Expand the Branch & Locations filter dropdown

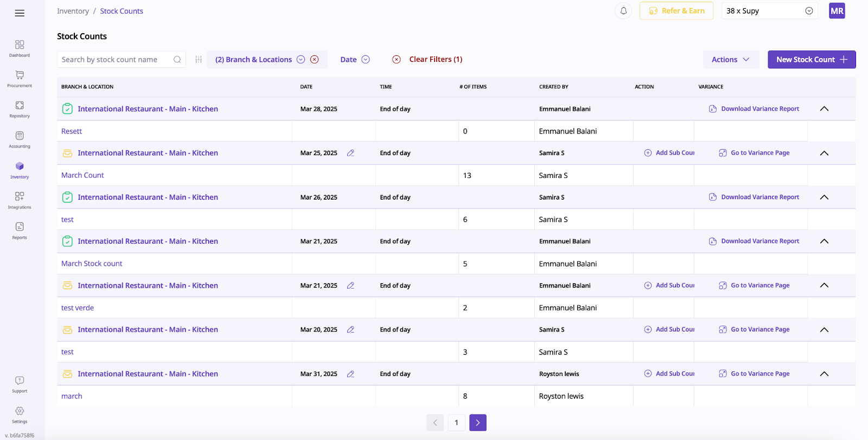click(301, 60)
